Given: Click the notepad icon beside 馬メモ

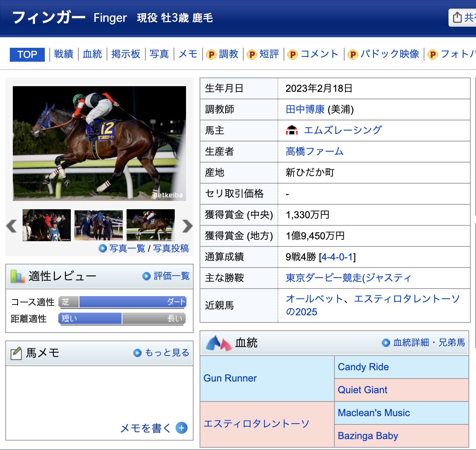Looking at the screenshot, I should [16, 353].
